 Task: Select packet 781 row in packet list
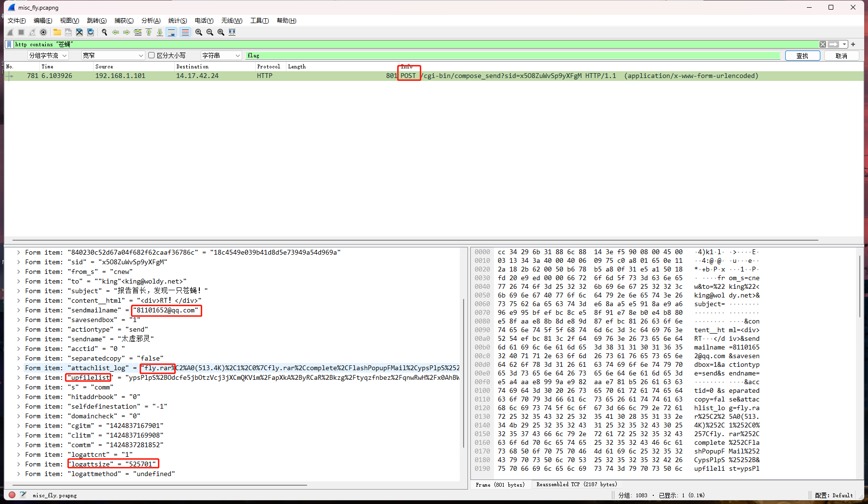pyautogui.click(x=434, y=76)
